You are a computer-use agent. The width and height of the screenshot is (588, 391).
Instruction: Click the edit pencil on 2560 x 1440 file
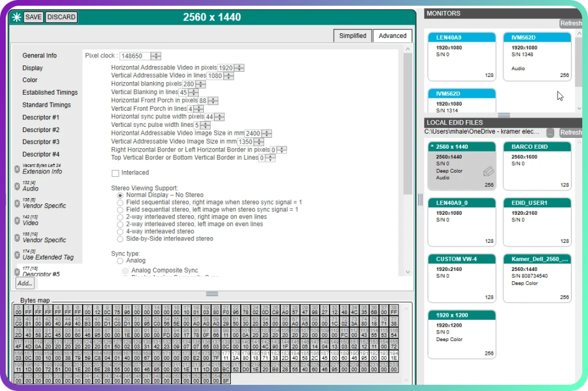tap(489, 172)
